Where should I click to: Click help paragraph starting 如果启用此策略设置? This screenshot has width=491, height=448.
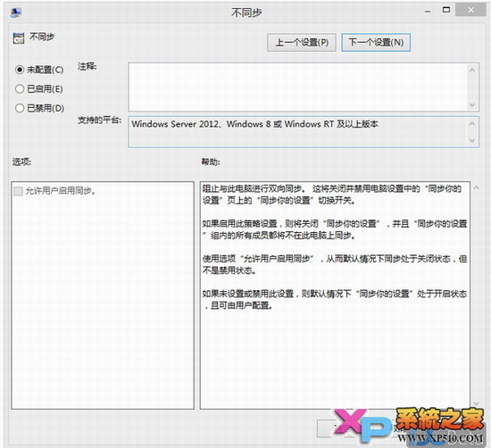pos(335,229)
